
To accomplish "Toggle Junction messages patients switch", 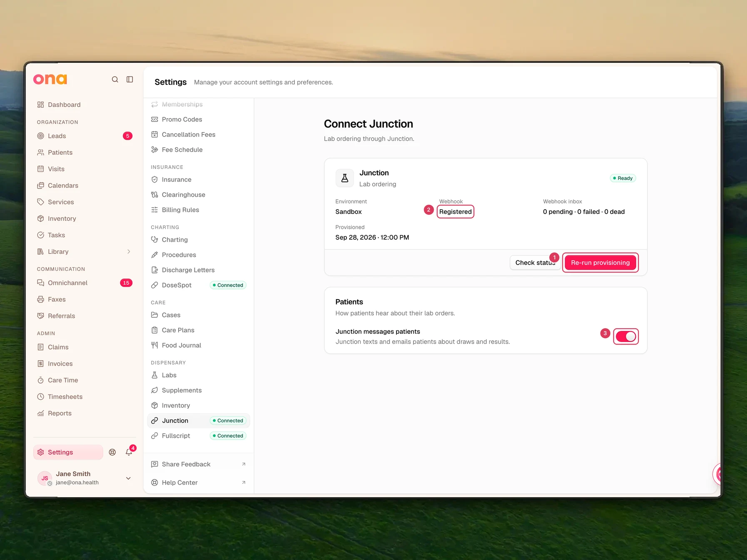I will (626, 337).
